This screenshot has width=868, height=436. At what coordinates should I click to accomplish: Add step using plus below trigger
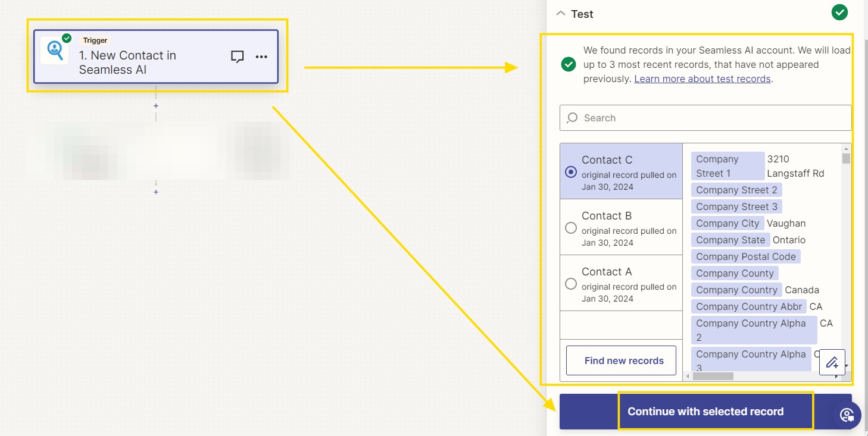(x=156, y=106)
